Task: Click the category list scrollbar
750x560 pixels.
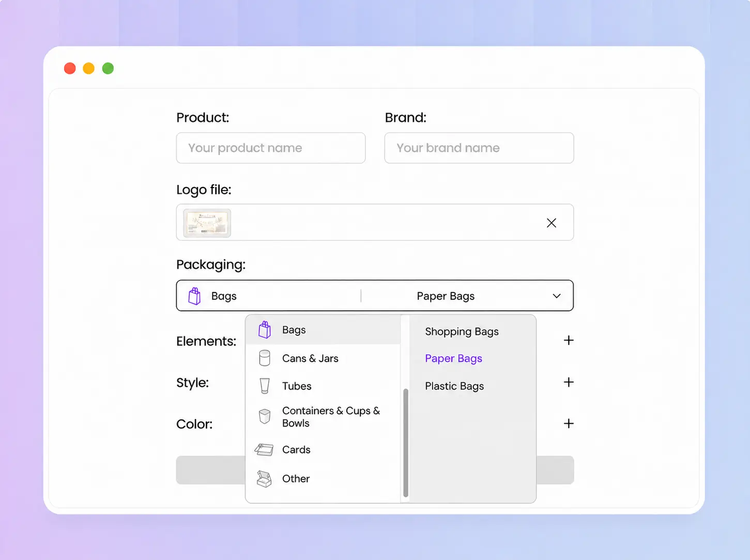Action: [x=406, y=443]
